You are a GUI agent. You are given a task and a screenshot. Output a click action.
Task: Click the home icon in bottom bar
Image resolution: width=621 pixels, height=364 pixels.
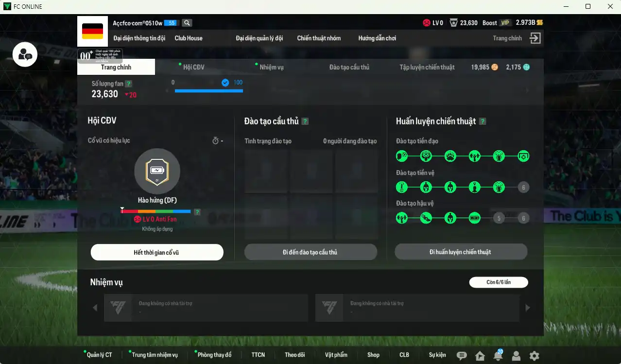click(x=480, y=356)
